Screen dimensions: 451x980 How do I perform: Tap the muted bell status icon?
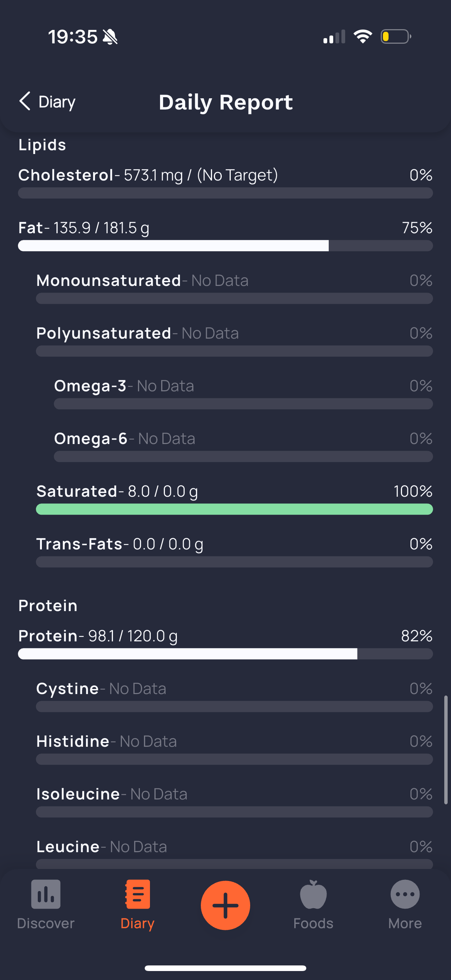(x=110, y=37)
